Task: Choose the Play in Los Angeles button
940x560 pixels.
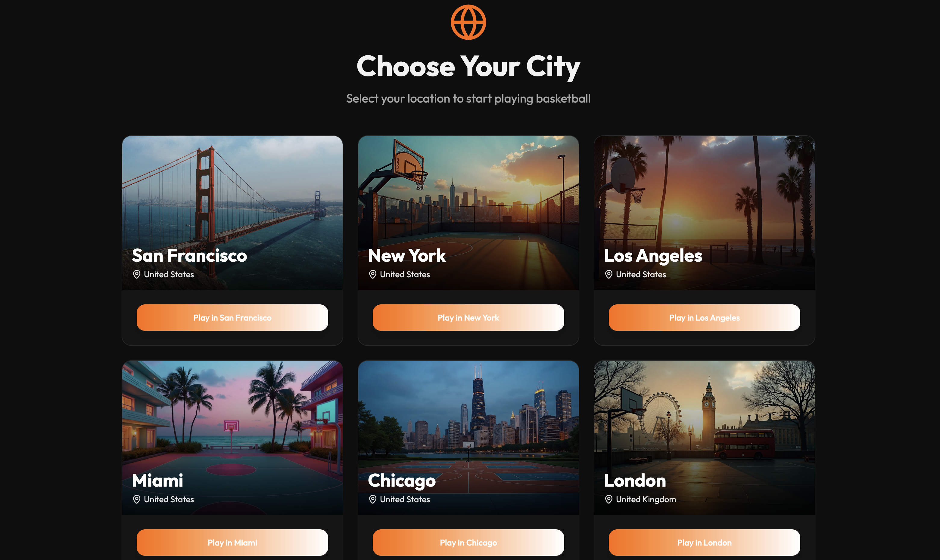Action: pos(704,318)
